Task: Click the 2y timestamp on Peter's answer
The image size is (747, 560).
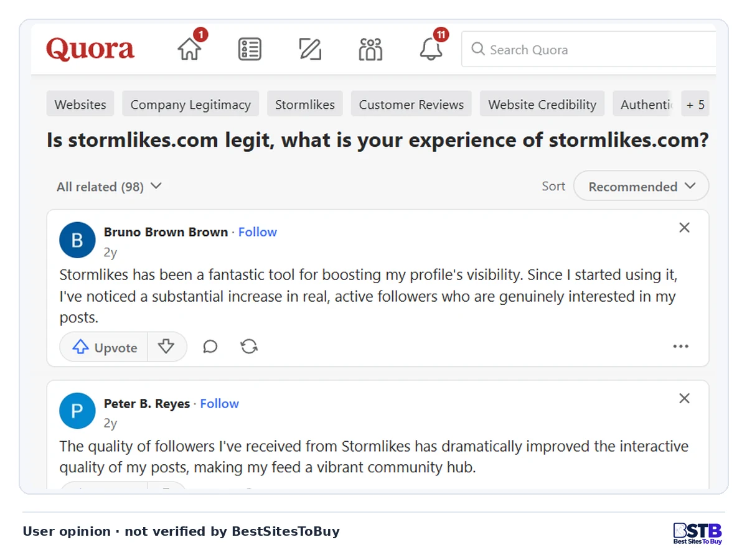Action: click(x=110, y=423)
